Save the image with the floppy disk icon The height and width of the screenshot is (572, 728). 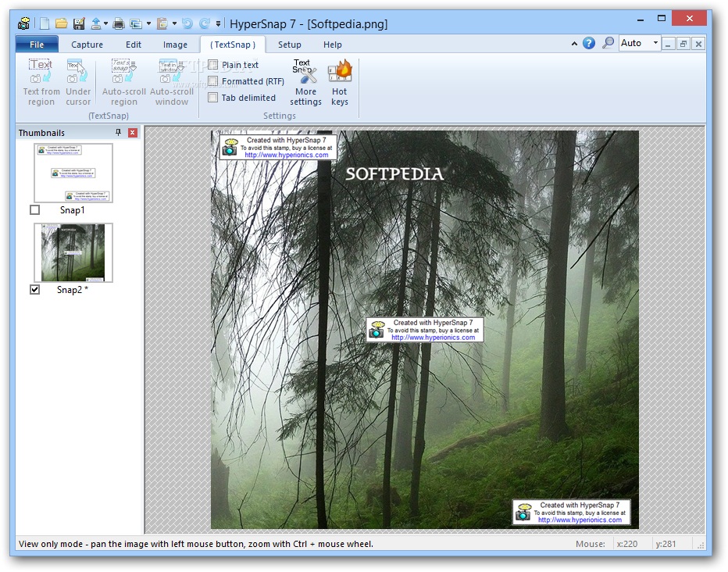pos(79,23)
